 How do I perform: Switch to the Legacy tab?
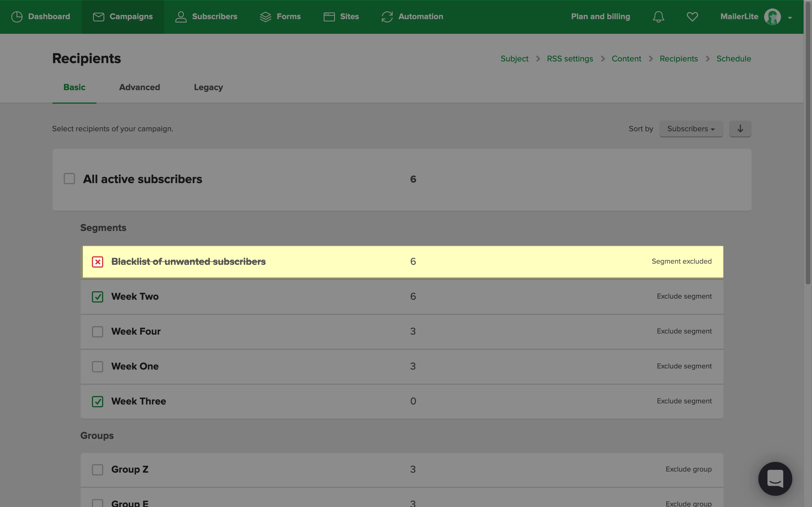click(208, 87)
